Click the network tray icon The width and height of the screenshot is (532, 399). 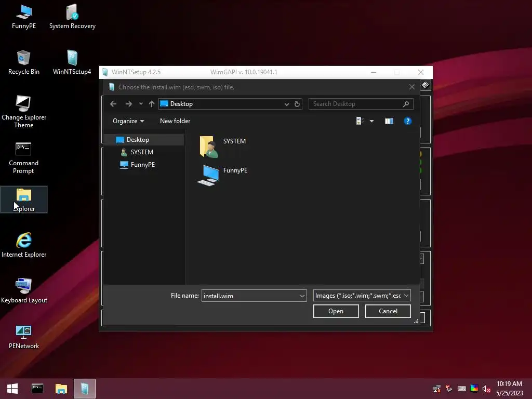(437, 389)
